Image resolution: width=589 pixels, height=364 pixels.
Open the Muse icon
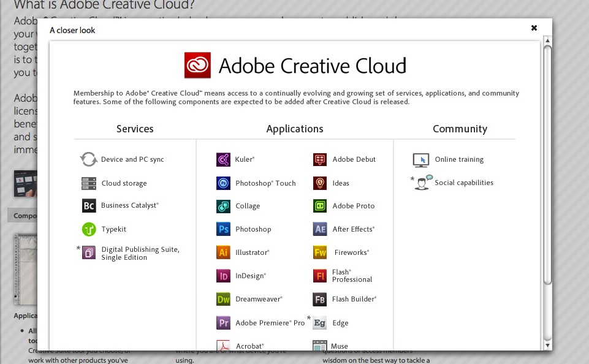click(319, 345)
